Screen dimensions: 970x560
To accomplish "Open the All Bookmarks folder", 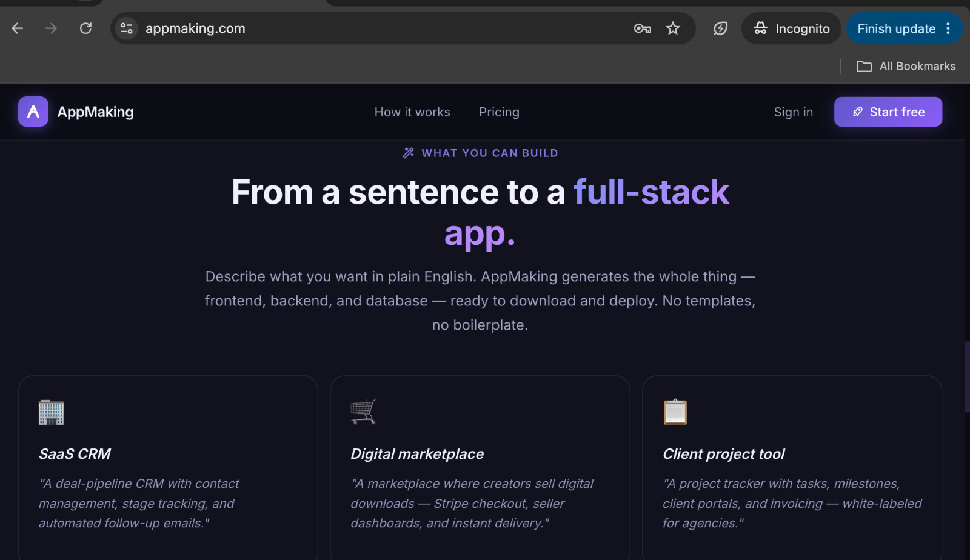I will (x=906, y=66).
